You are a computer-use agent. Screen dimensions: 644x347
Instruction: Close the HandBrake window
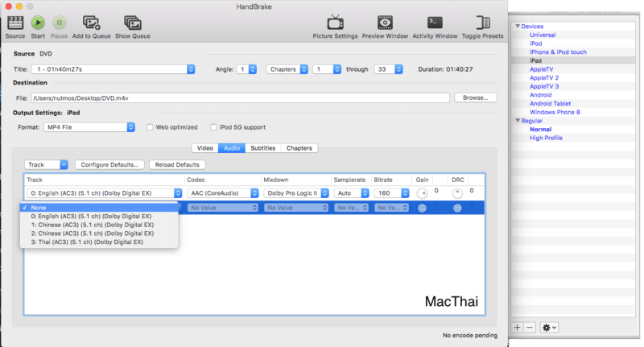[8, 6]
